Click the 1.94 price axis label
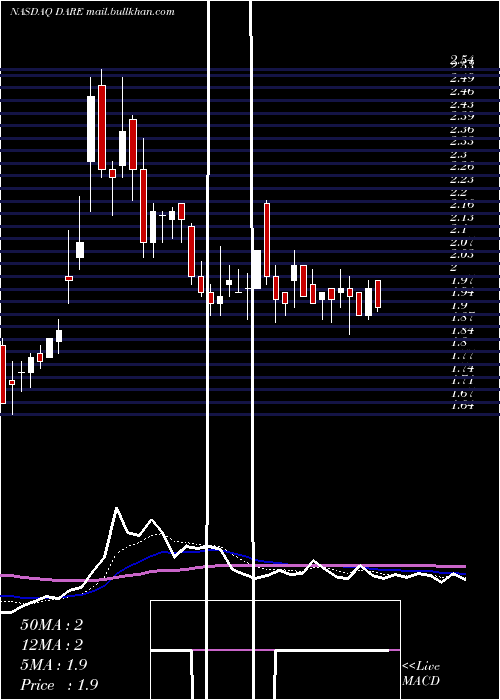The height and width of the screenshot is (700, 500). pyautogui.click(x=462, y=293)
